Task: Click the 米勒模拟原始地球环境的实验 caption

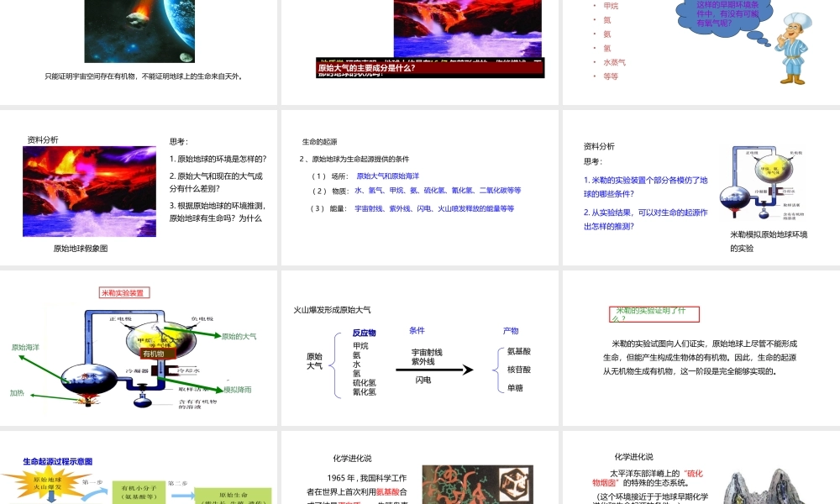Action: coord(769,241)
